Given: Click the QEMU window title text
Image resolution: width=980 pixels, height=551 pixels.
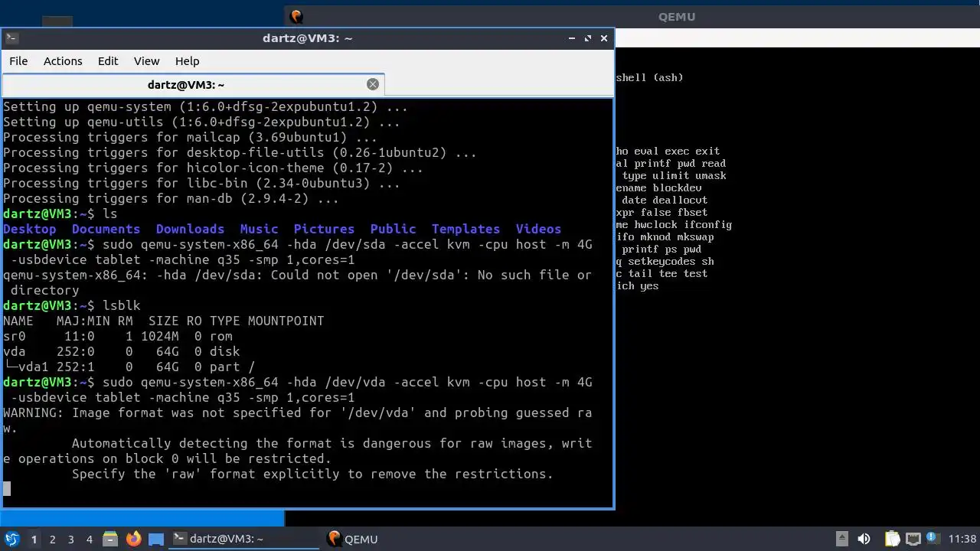Looking at the screenshot, I should 677,17.
